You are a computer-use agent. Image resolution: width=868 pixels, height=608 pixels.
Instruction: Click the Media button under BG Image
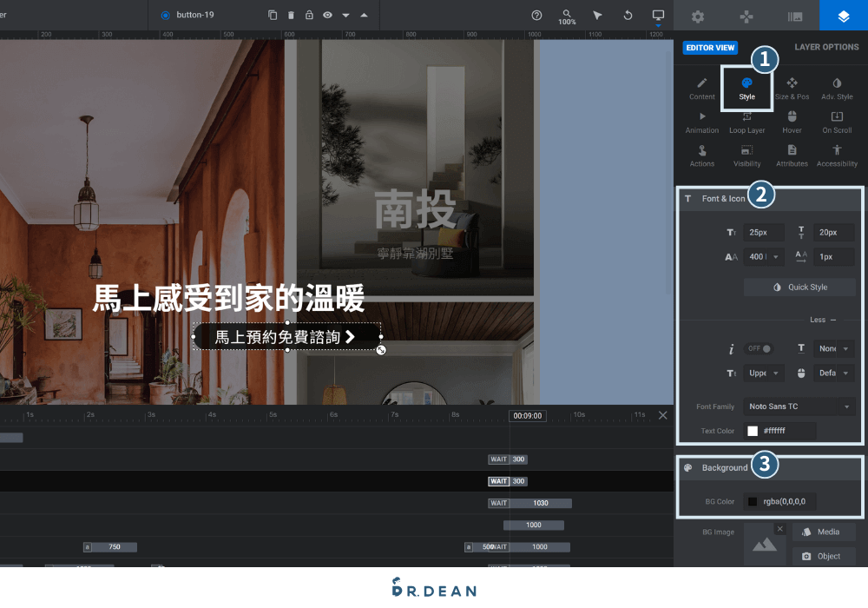coord(823,532)
